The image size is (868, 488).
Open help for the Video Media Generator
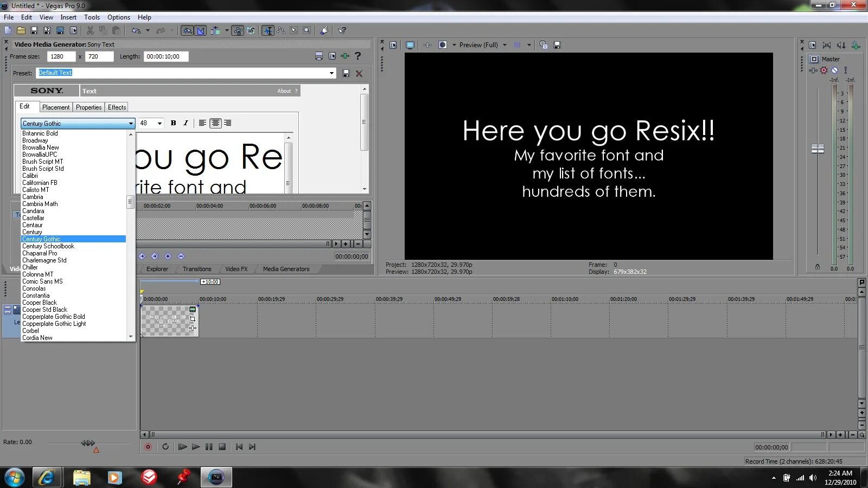coord(358,56)
